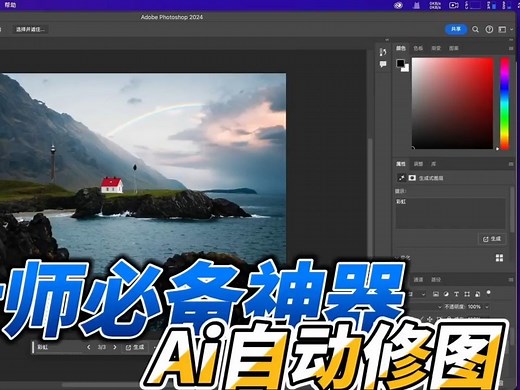Click the eye icon in macOS menu bar
Screen dimensions: 520x390
click(398, 5)
